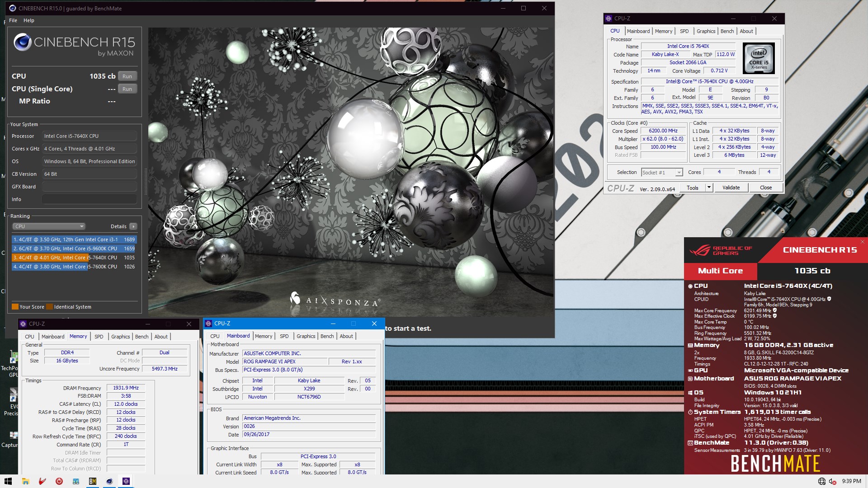Open the CPU ranking dropdown
This screenshot has width=868, height=488.
(x=48, y=226)
